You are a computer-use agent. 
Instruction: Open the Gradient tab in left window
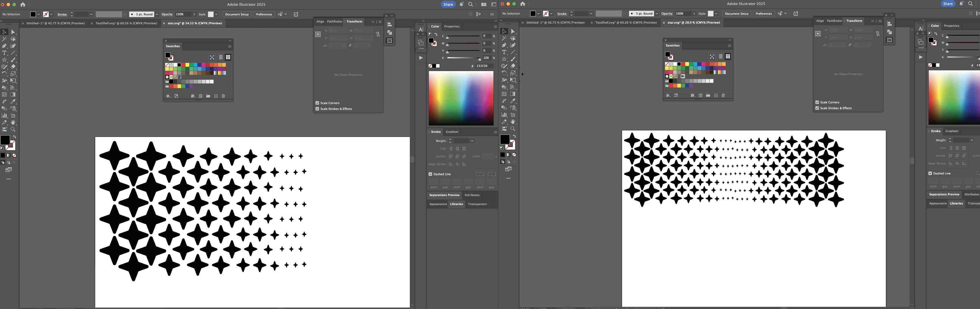click(x=452, y=132)
